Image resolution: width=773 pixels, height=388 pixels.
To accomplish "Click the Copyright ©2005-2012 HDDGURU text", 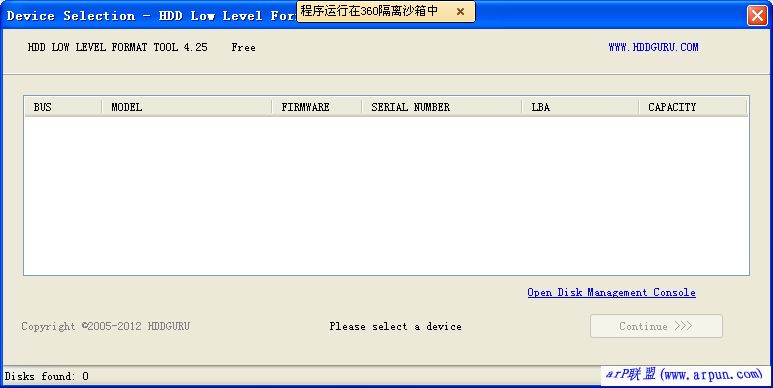I will pos(105,326).
